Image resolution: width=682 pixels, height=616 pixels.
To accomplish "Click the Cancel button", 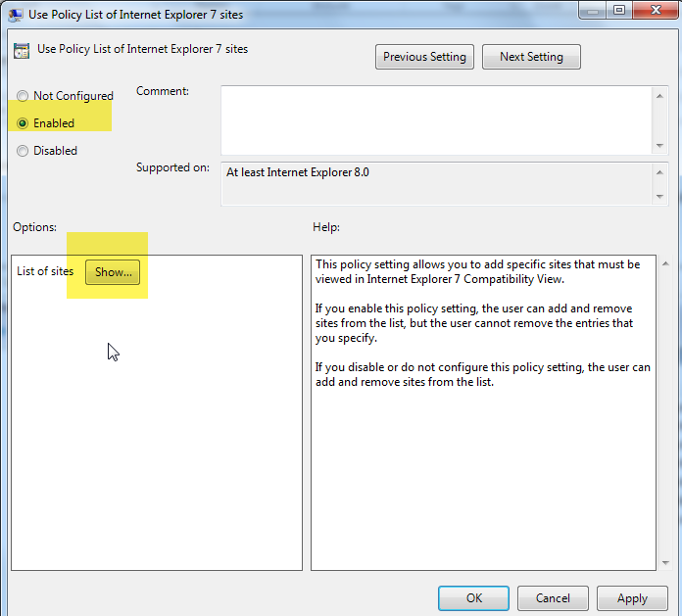I will pyautogui.click(x=553, y=598).
